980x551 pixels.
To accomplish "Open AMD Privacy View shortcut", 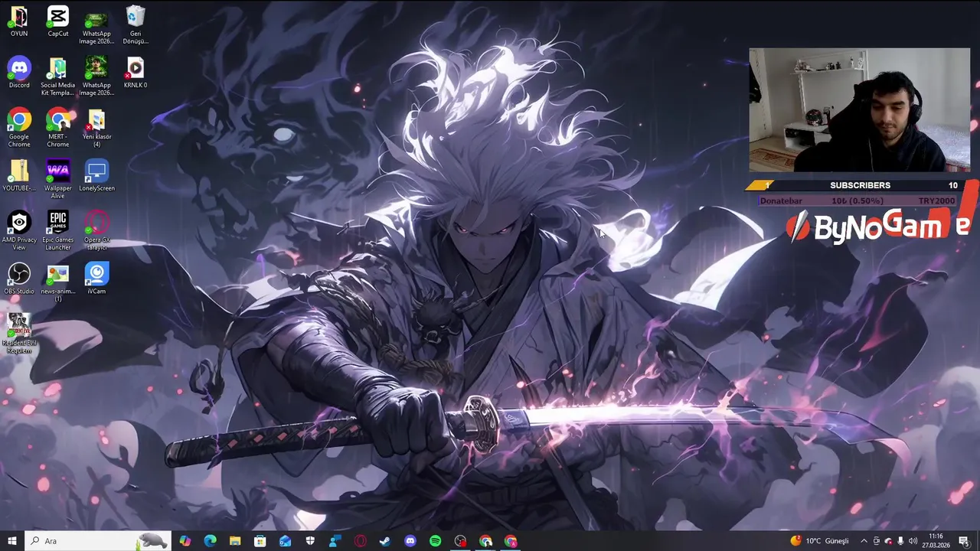I will point(19,230).
